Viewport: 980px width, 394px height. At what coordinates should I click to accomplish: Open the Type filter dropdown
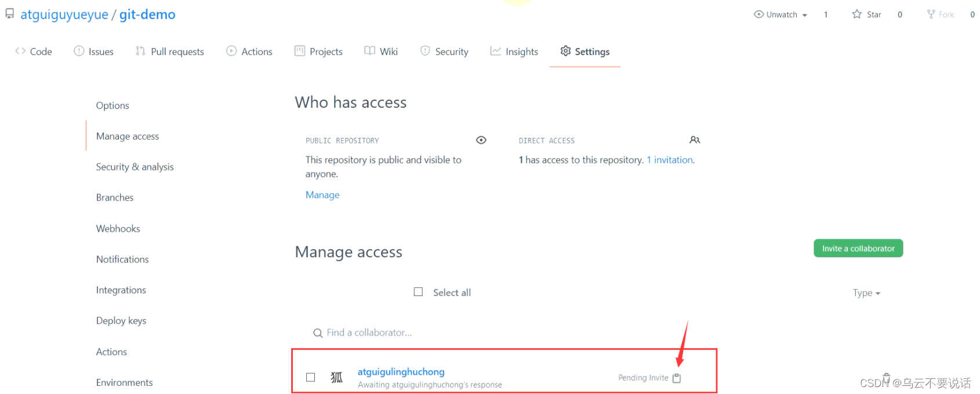[866, 293]
